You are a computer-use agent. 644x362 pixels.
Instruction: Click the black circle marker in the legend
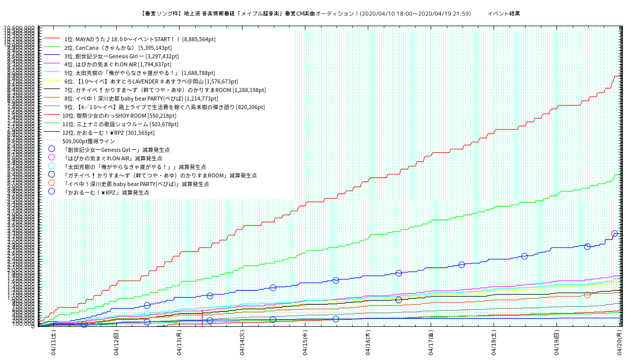51,174
